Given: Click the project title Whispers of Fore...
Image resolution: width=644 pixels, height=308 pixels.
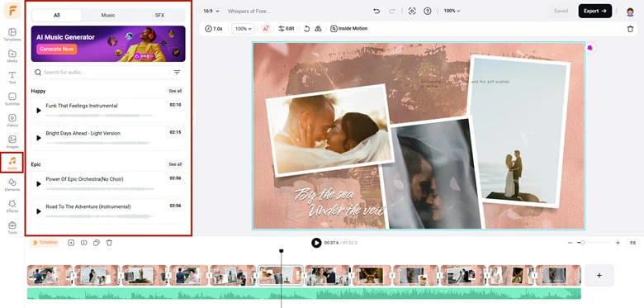Looking at the screenshot, I should (x=249, y=11).
